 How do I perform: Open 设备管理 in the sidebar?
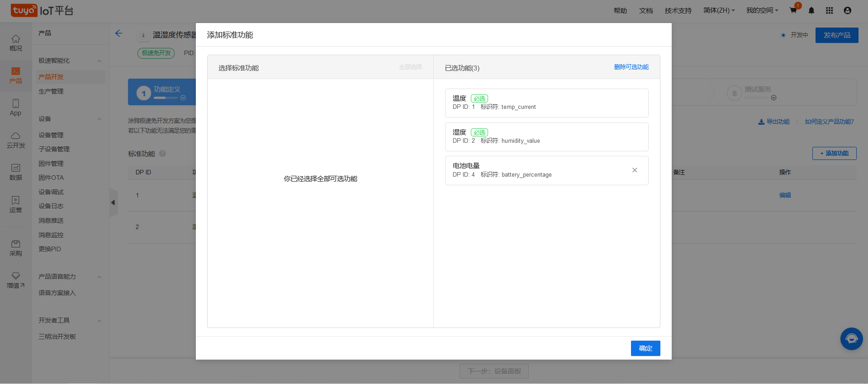51,135
